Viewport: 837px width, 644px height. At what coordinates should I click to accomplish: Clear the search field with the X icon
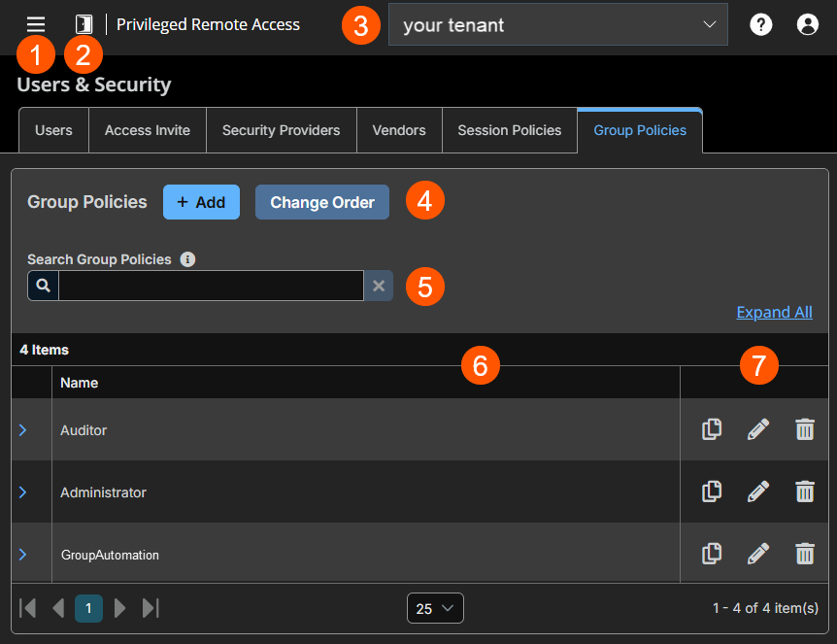(379, 286)
